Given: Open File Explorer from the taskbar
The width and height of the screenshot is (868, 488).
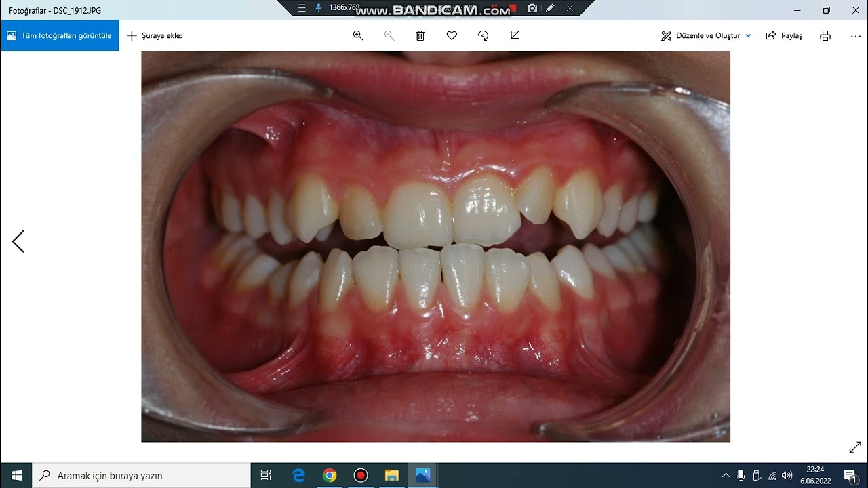Looking at the screenshot, I should pyautogui.click(x=392, y=476).
